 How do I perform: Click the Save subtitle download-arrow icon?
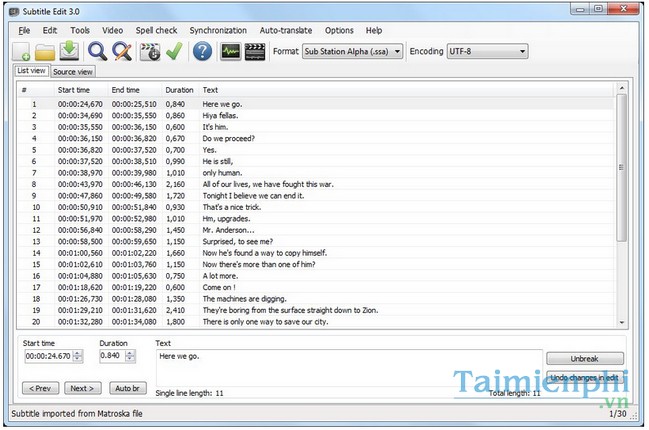[x=71, y=51]
